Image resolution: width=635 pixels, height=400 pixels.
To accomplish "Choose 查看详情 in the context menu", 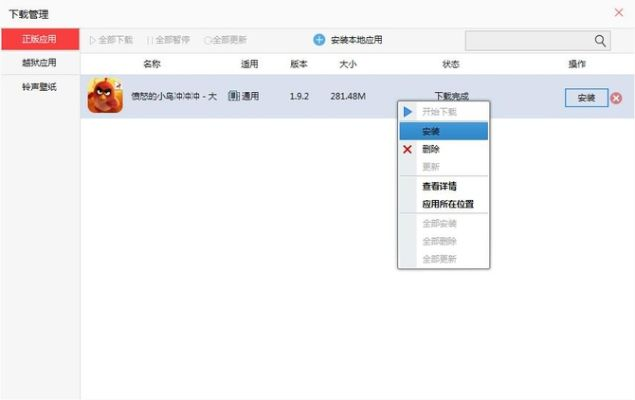I will point(444,186).
